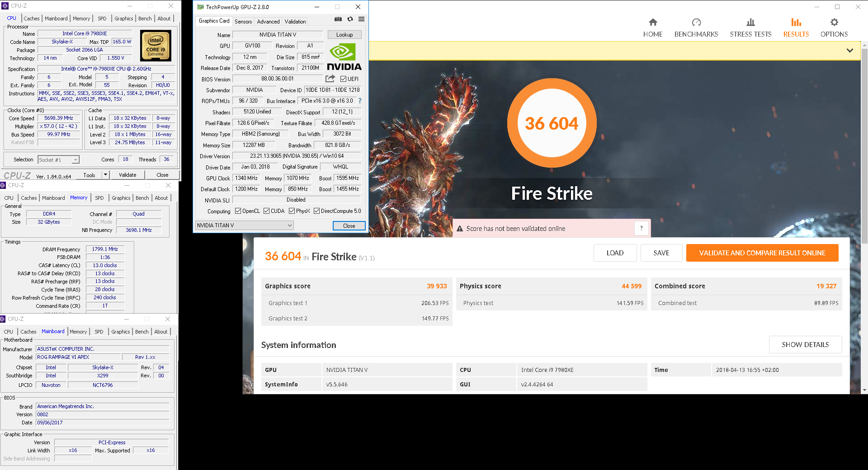Click the Close button in GPU-Z

coord(349,226)
